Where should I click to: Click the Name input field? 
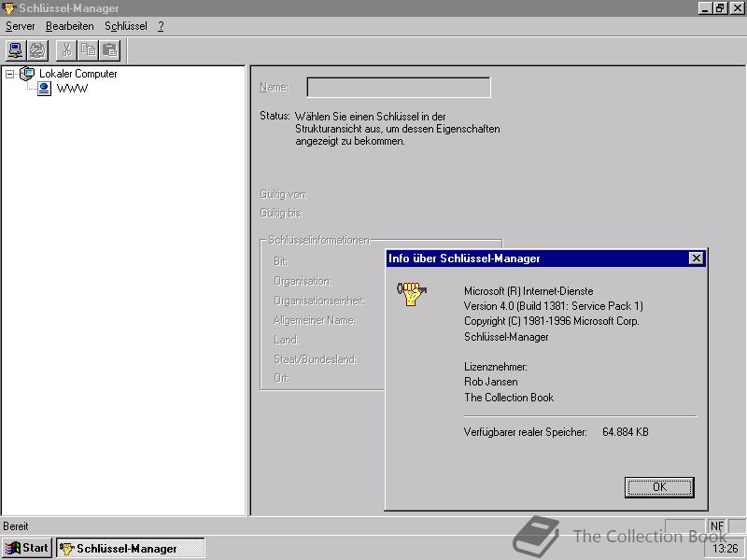pos(399,87)
